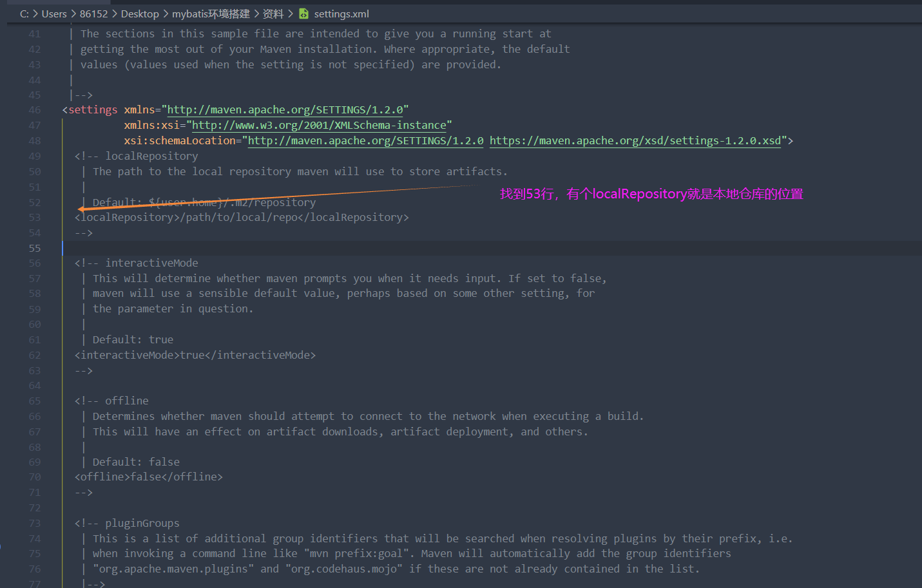Click the C: drive breadcrumb

pos(24,14)
